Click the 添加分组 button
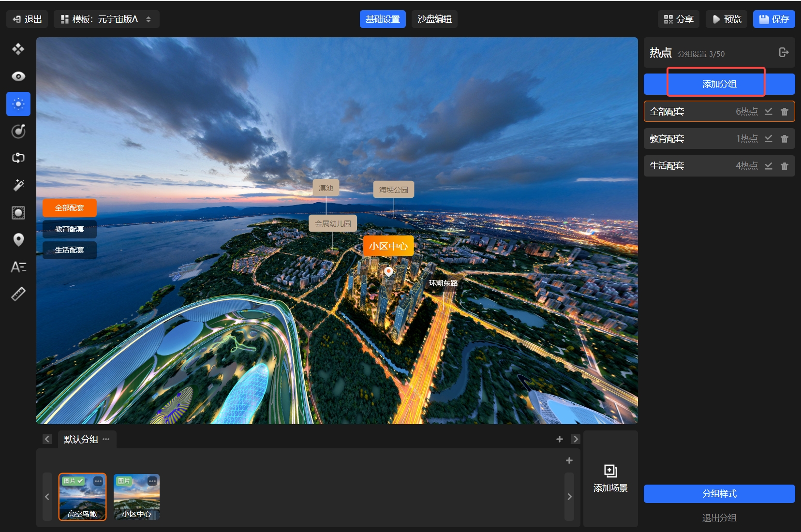The image size is (801, 532). coord(719,84)
